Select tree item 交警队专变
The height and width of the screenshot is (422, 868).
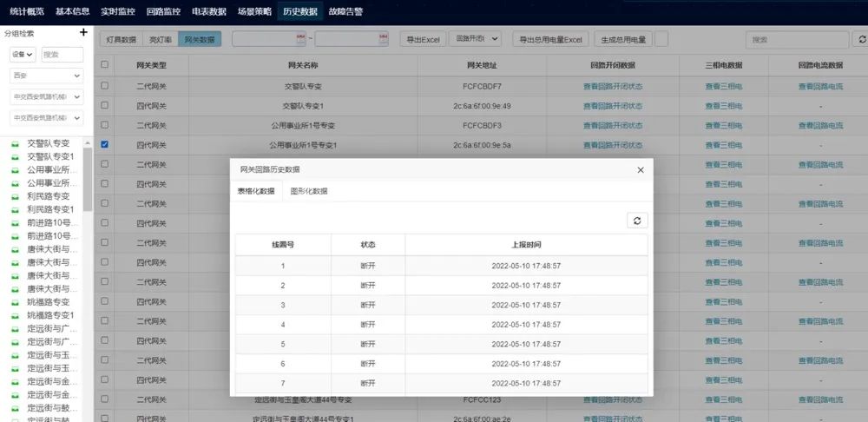pos(49,143)
